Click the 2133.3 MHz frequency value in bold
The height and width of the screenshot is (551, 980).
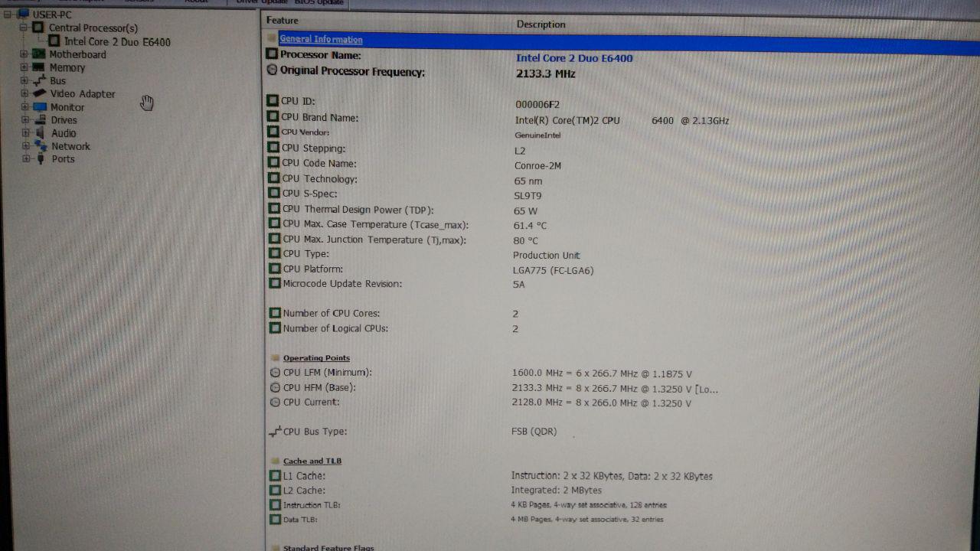point(545,74)
